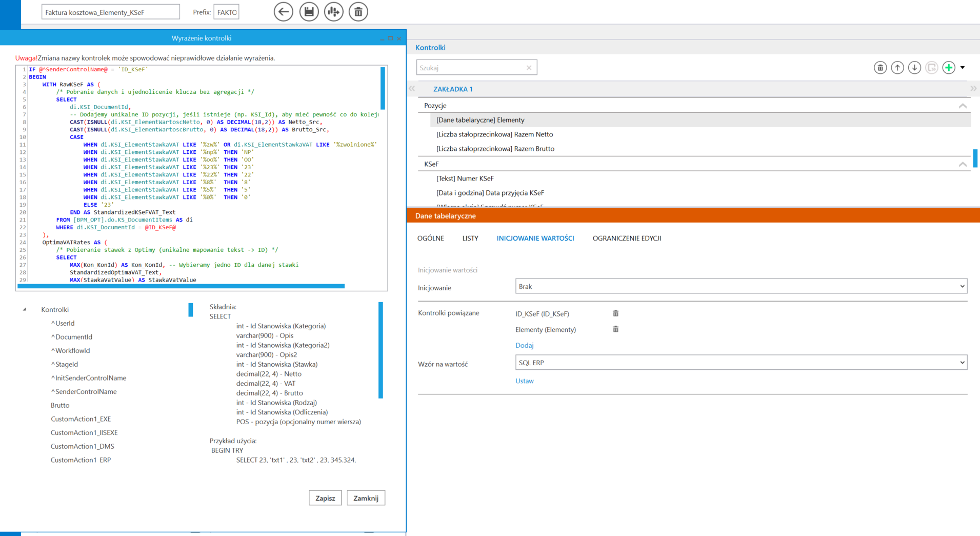Click the back arrow icon in top toolbar
980x536 pixels.
pos(283,12)
